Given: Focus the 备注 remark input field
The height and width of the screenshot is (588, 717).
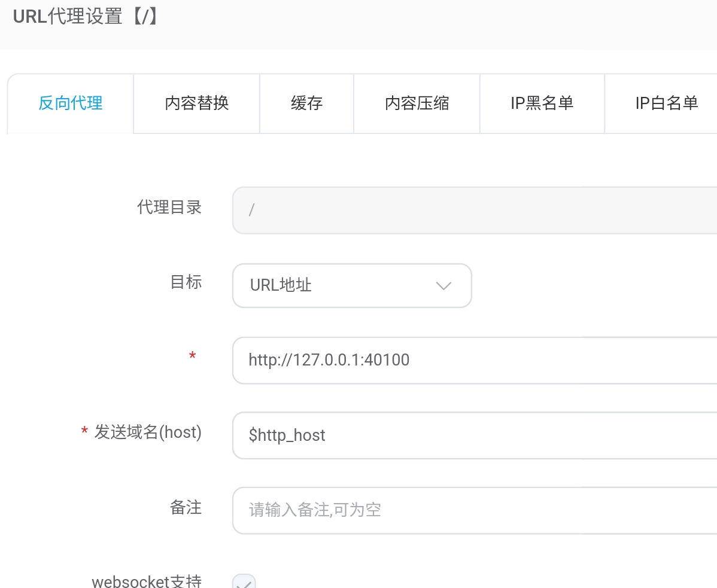Looking at the screenshot, I should [x=473, y=510].
